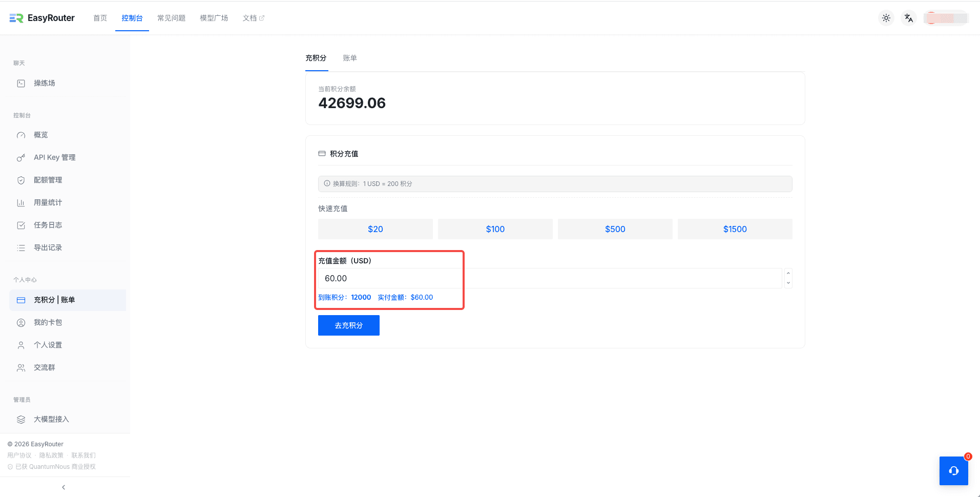Open the 隐私政策 footer link

[51, 455]
